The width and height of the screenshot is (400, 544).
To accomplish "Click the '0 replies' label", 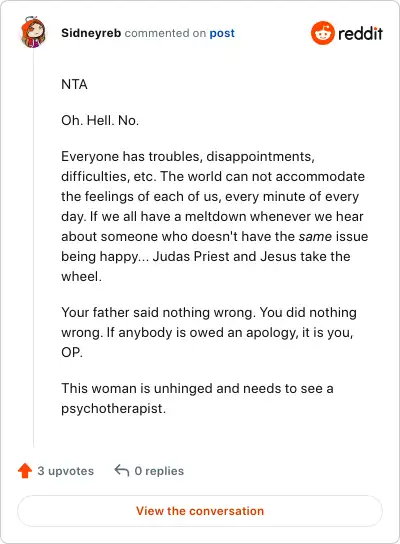I will pyautogui.click(x=159, y=471).
